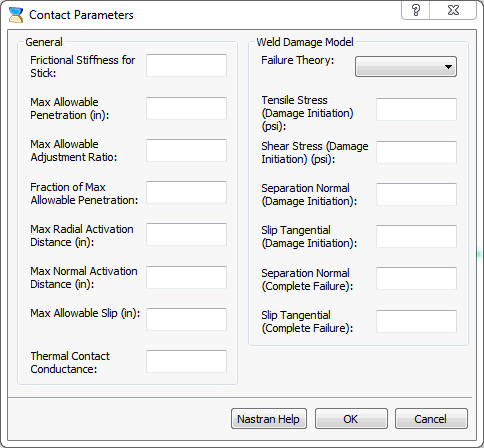Open the Failure Theory dropdown
The image size is (484, 448).
tap(406, 67)
